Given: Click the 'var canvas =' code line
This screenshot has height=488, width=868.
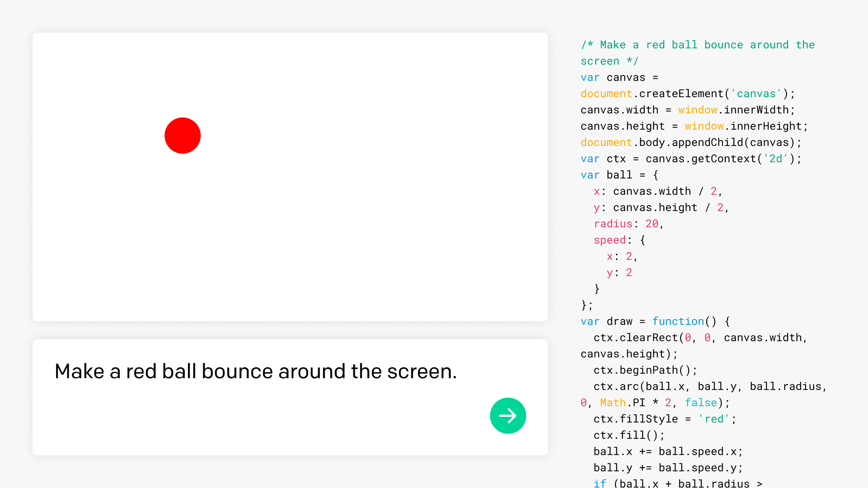Looking at the screenshot, I should click(619, 77).
